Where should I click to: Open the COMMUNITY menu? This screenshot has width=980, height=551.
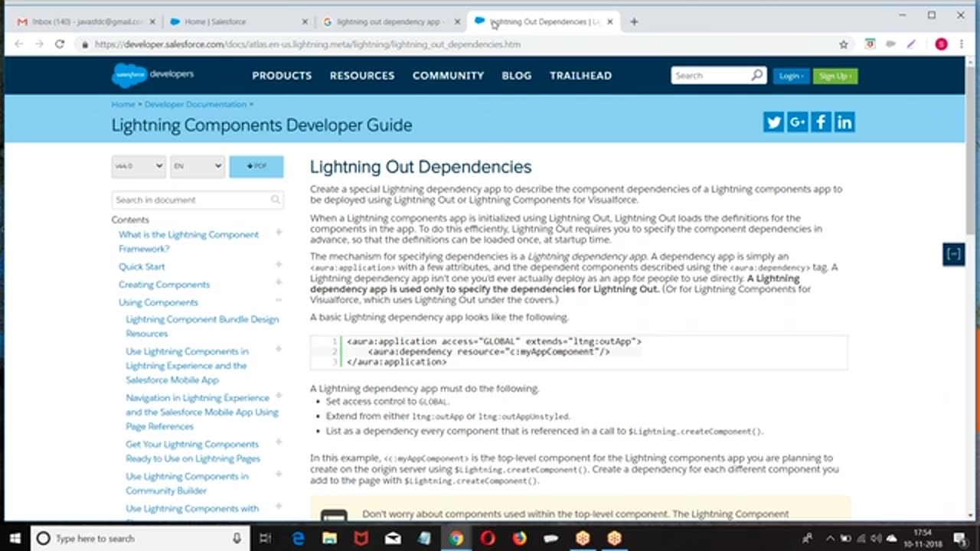[448, 75]
